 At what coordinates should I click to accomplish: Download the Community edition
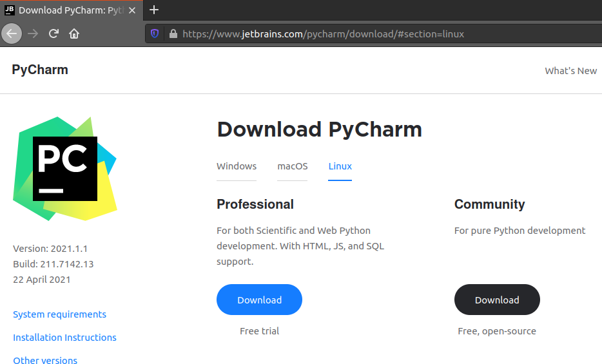(497, 300)
